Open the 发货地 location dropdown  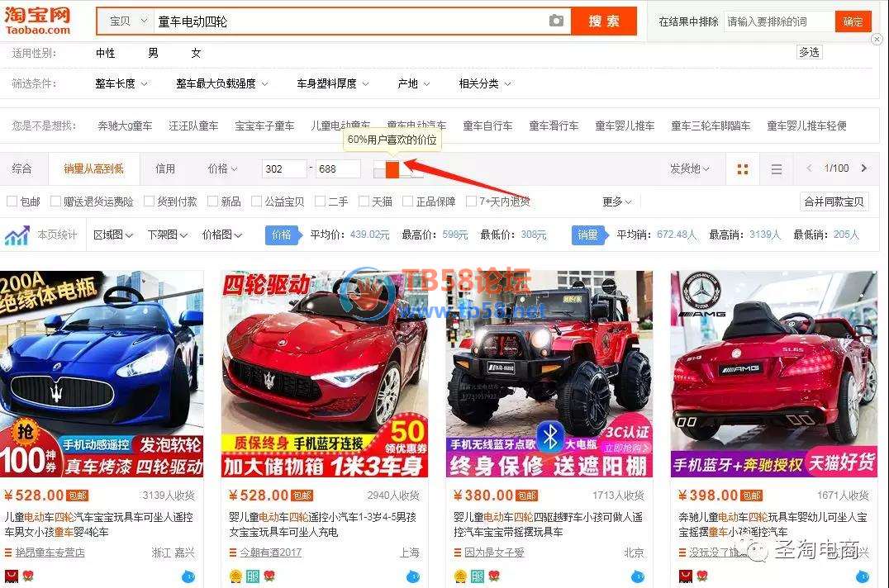coord(690,168)
